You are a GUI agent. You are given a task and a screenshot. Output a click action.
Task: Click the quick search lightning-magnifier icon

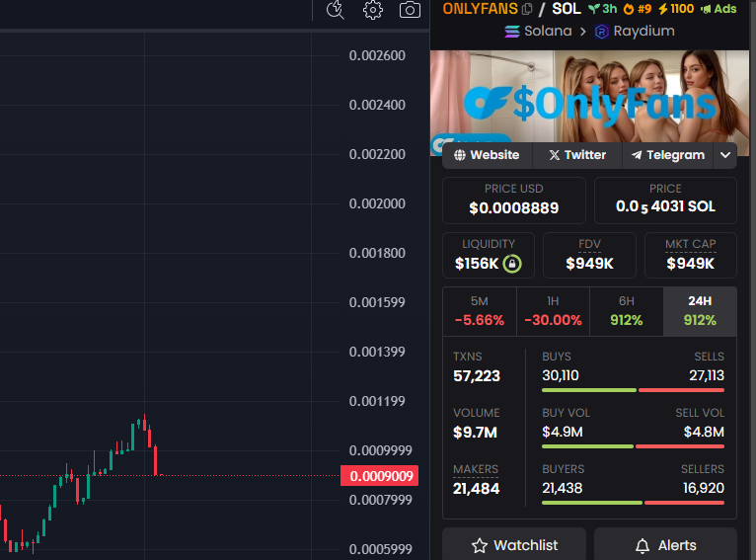coord(336,10)
